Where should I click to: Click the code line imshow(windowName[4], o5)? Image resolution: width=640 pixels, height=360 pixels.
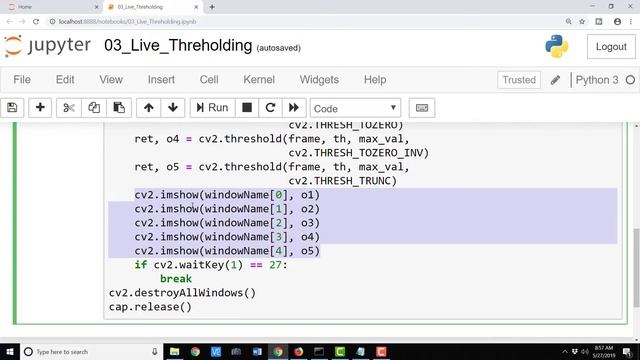227,251
